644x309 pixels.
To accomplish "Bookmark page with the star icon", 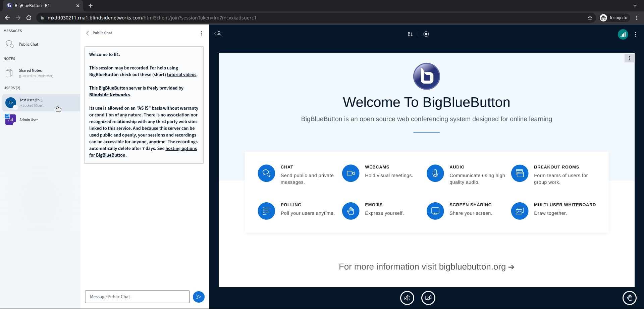I will (x=590, y=18).
